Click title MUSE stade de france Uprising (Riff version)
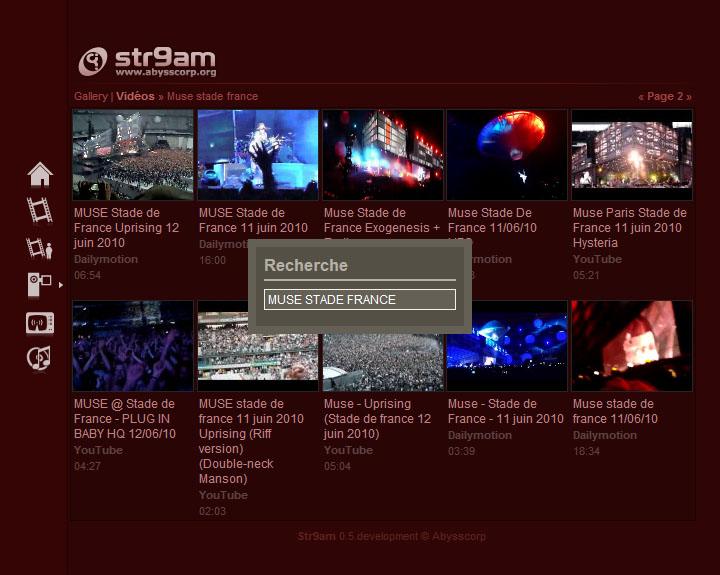Viewport: 720px width, 575px height. (251, 441)
